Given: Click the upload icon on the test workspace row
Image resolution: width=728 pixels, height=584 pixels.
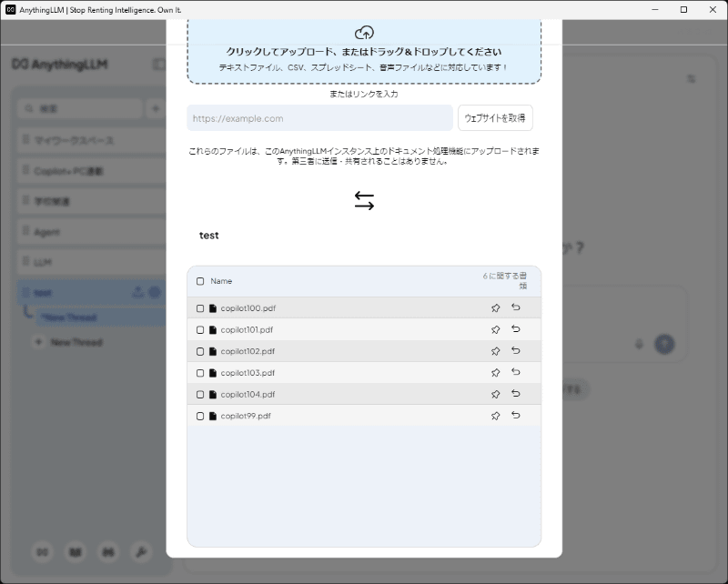Looking at the screenshot, I should pyautogui.click(x=138, y=292).
